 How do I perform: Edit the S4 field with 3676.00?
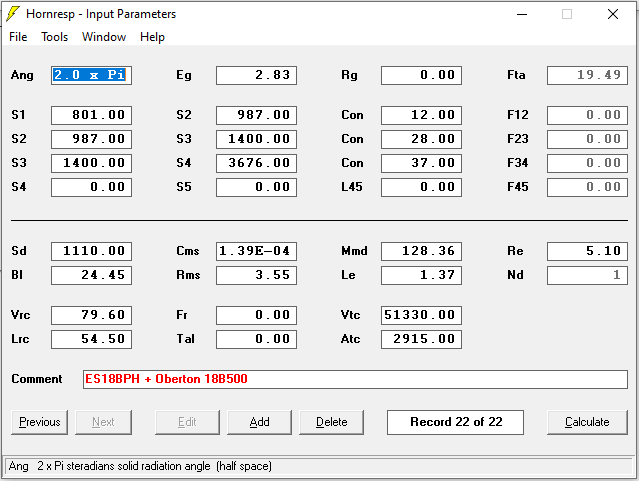point(256,163)
